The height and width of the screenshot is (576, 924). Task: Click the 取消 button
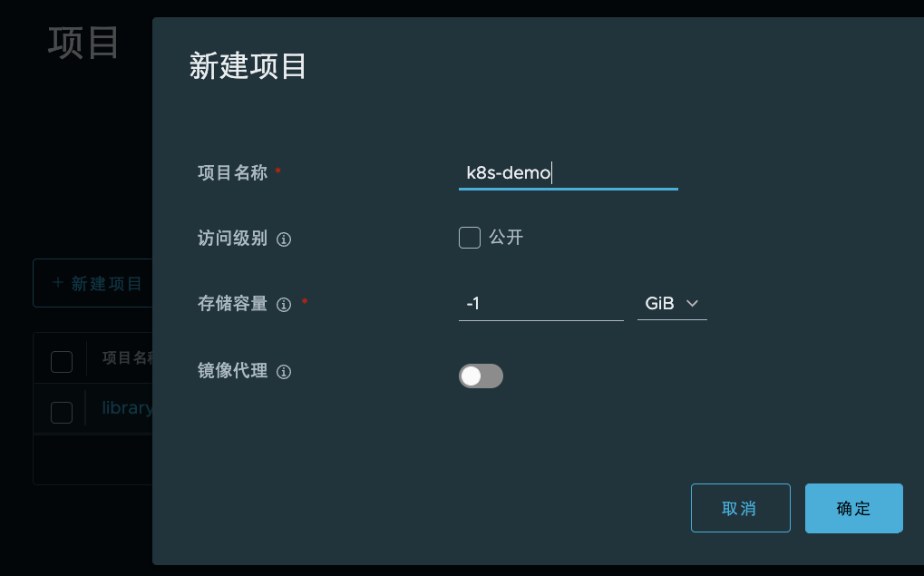pyautogui.click(x=740, y=508)
